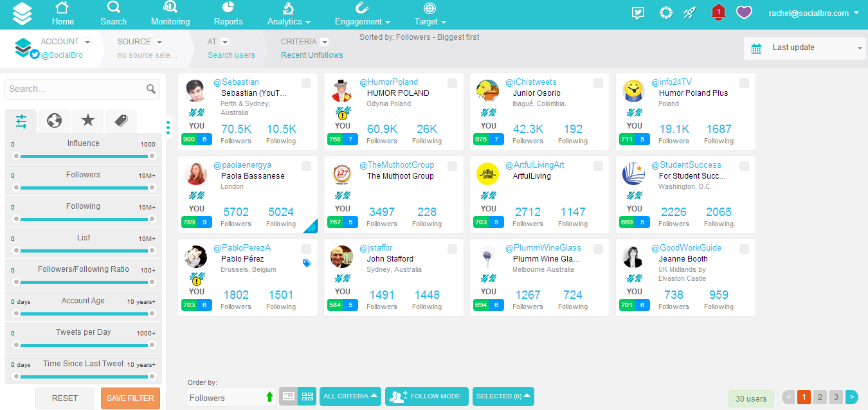Click the green ascending order arrow
868x410 pixels.
click(269, 398)
